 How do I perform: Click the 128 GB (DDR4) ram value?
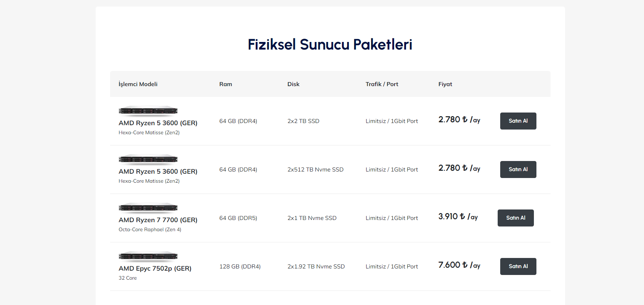[x=240, y=267]
